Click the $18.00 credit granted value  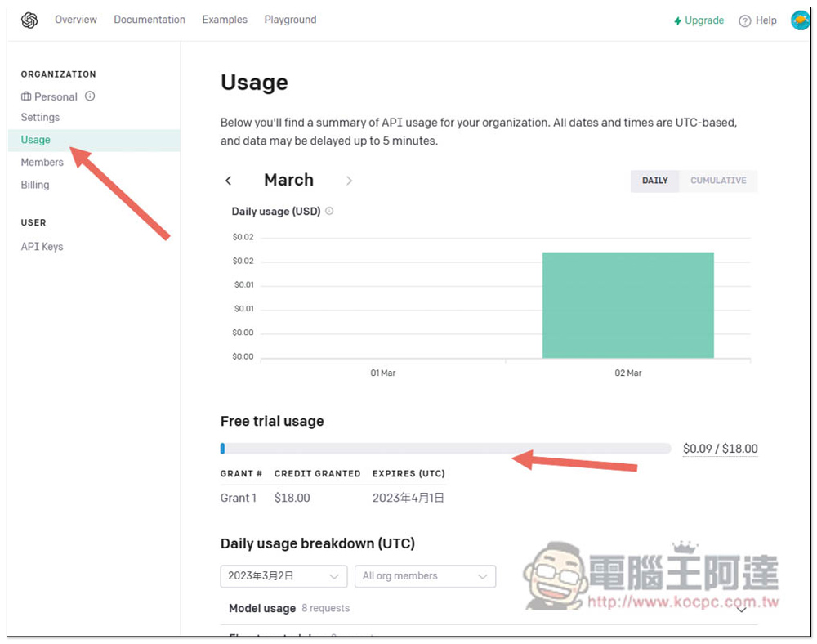click(x=292, y=498)
